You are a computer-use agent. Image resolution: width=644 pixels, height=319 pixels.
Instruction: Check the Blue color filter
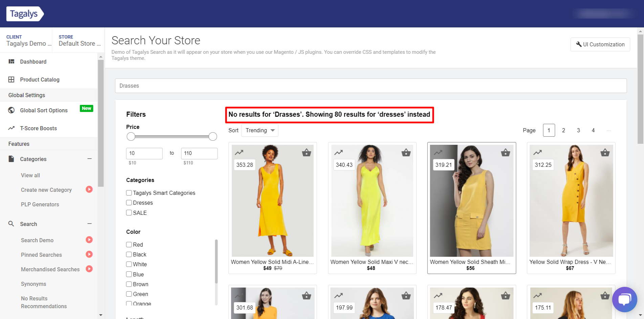point(129,274)
